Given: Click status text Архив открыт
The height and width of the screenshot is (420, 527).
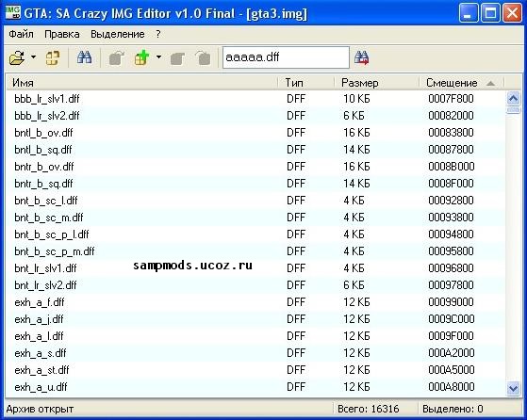Looking at the screenshot, I should coord(40,409).
